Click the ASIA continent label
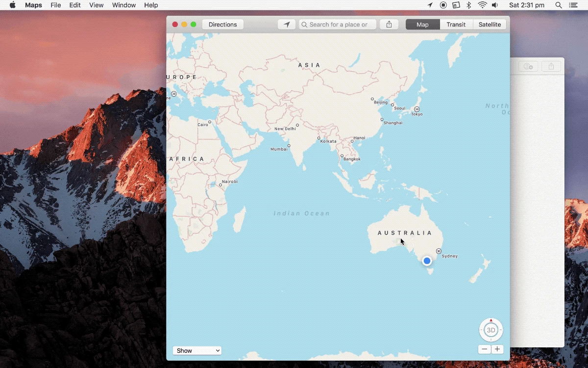The image size is (588, 368). 310,65
